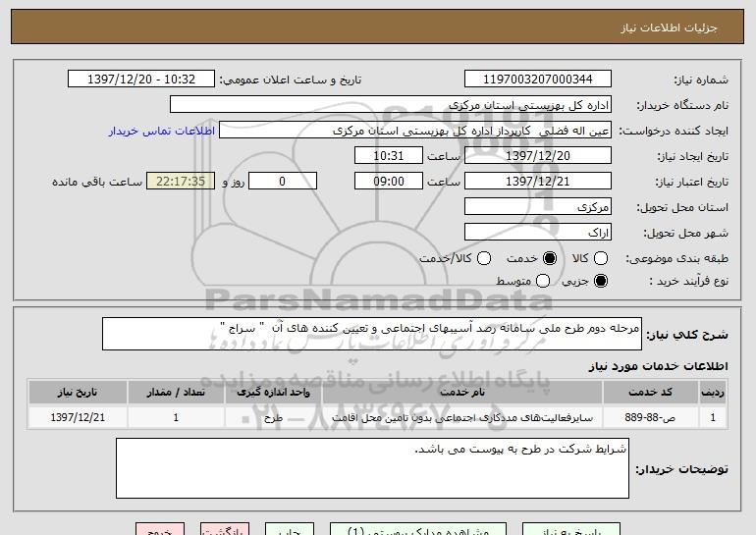Click the ردیف column header

click(x=713, y=393)
